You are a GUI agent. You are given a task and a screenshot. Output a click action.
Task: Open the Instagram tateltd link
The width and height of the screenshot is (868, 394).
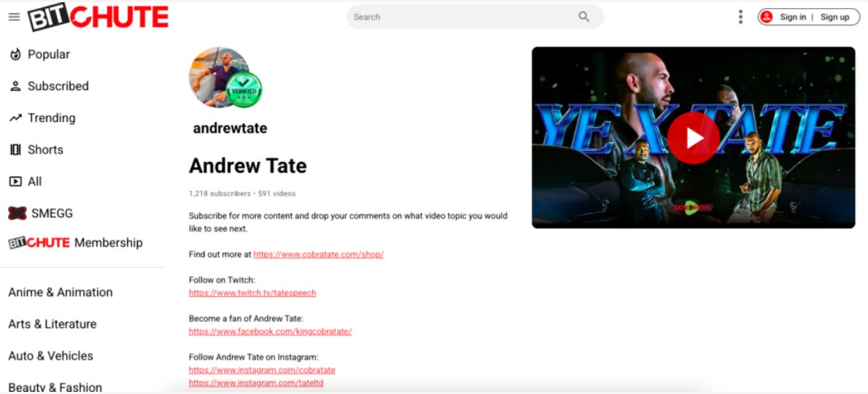pos(256,383)
